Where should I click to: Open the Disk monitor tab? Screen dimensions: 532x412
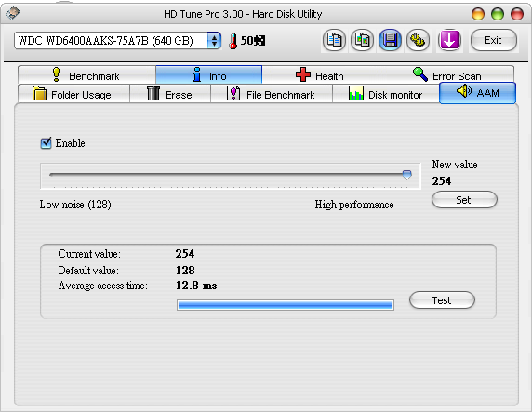click(x=386, y=94)
